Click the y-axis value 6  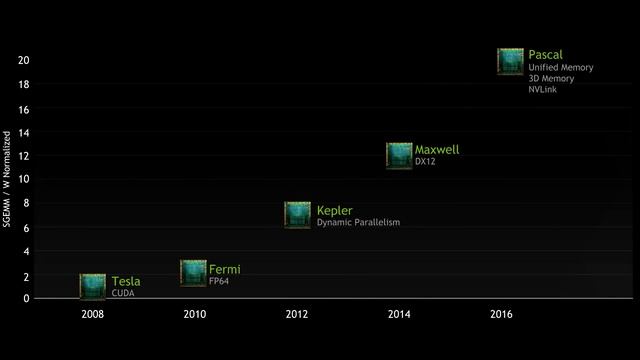click(26, 228)
